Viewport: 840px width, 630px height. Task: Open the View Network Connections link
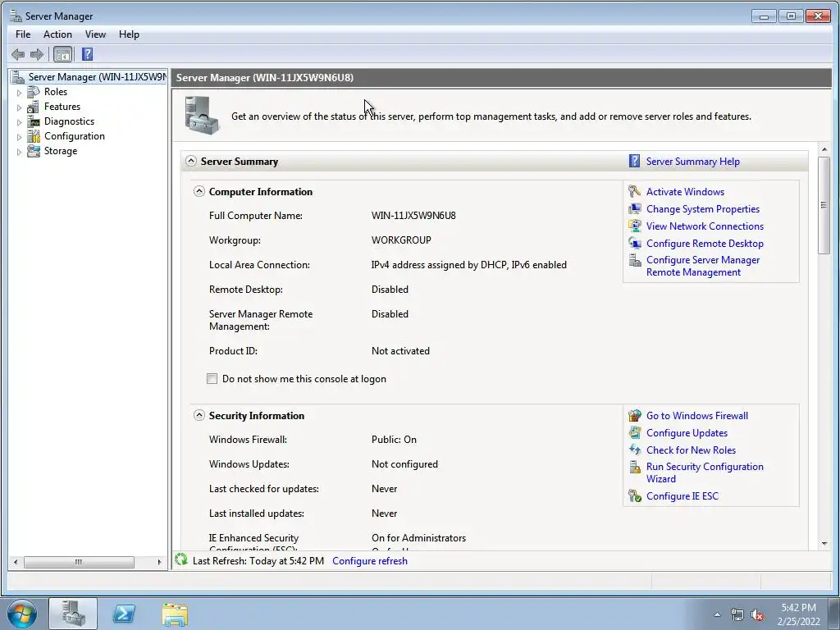tap(705, 226)
